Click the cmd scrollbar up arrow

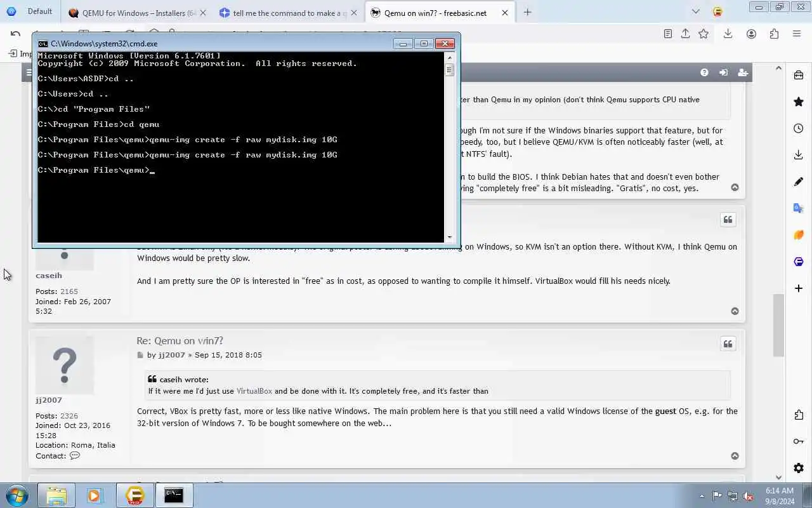450,58
